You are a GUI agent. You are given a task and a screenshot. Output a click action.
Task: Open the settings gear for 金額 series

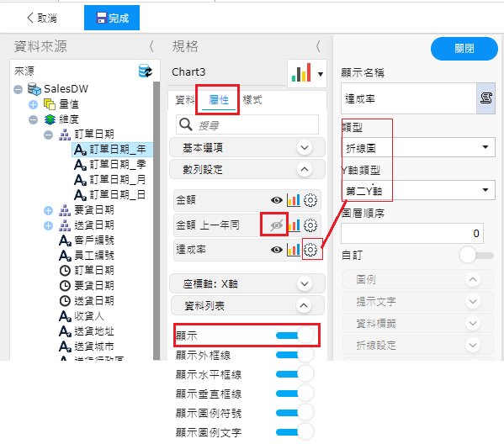(x=310, y=200)
